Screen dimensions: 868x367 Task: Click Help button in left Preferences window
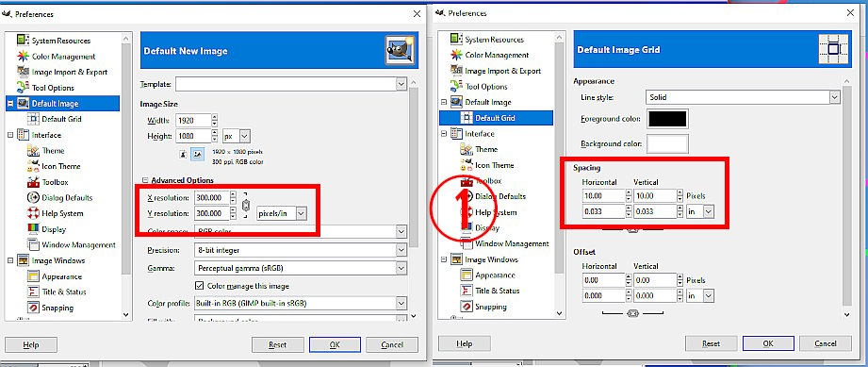point(31,344)
